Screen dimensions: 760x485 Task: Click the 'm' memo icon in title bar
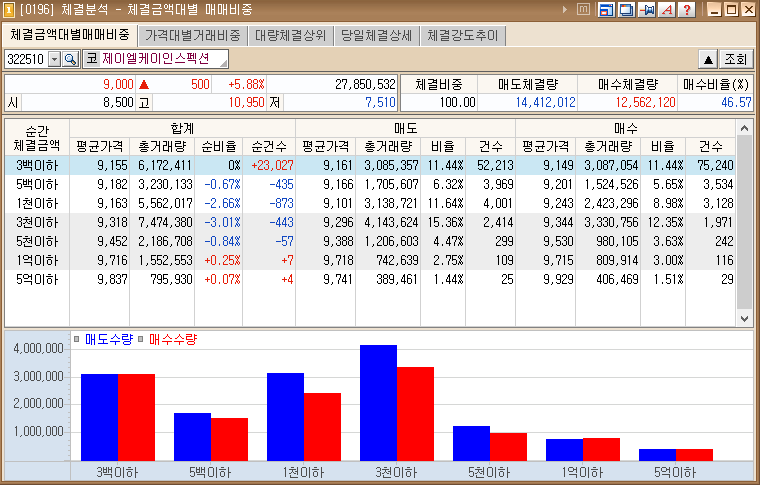point(584,10)
